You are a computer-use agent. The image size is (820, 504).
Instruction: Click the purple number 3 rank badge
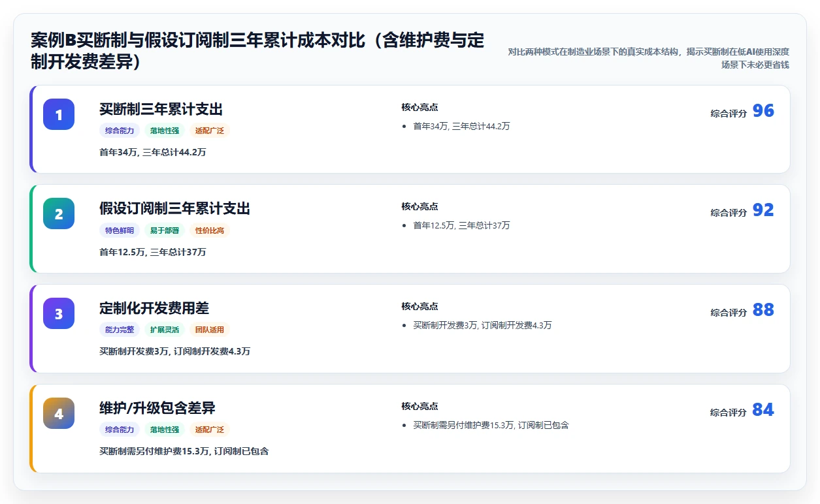[x=59, y=313]
